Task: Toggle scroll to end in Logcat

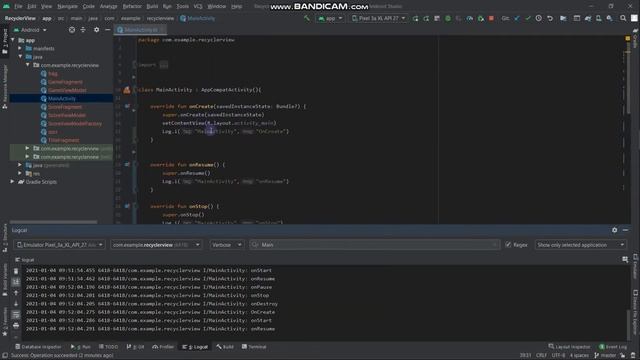Action: click(16, 282)
